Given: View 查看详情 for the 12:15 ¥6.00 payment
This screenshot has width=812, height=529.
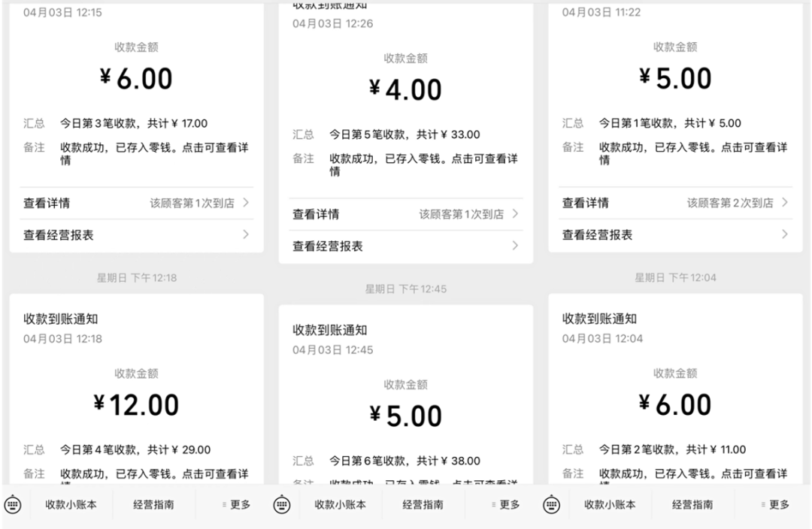Looking at the screenshot, I should pyautogui.click(x=47, y=203).
